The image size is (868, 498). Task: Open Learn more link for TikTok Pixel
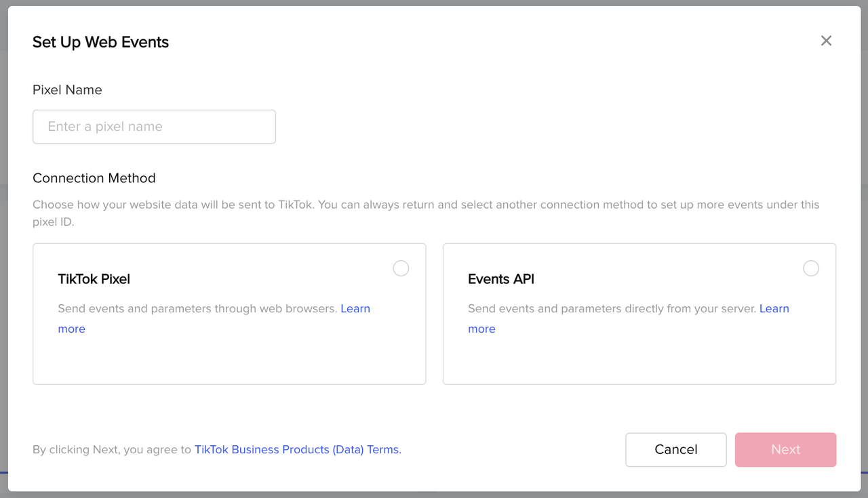[x=355, y=309]
